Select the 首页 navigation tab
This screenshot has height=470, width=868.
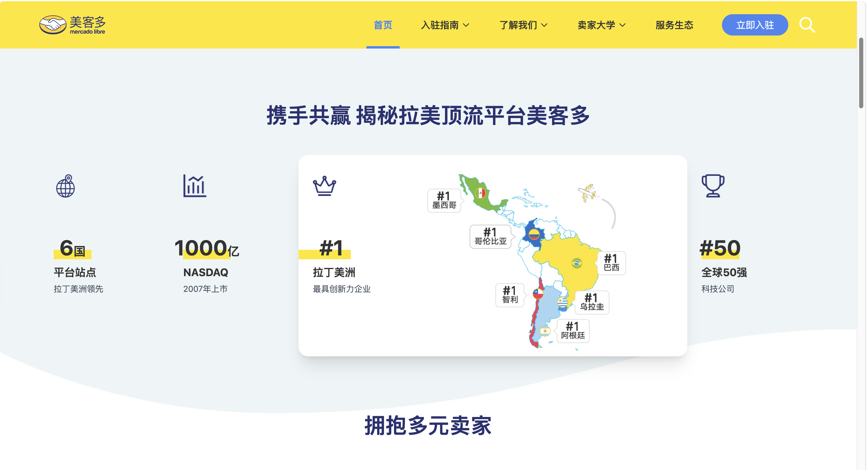tap(383, 25)
